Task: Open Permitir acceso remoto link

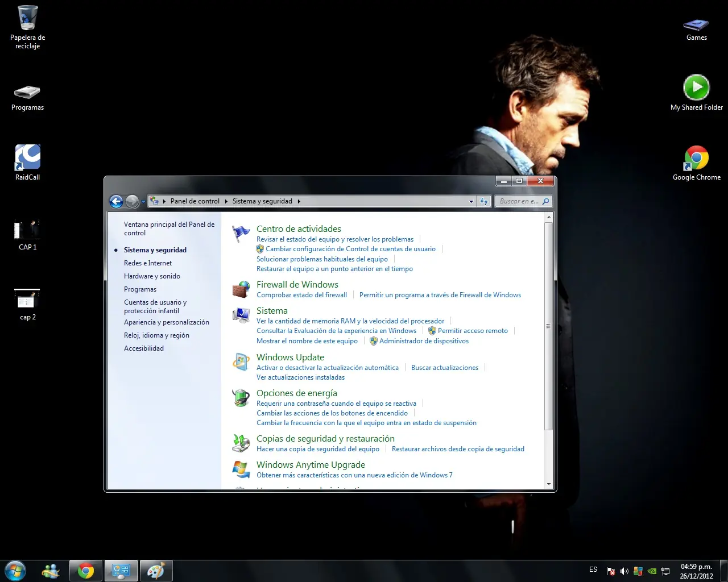Action: pyautogui.click(x=473, y=331)
